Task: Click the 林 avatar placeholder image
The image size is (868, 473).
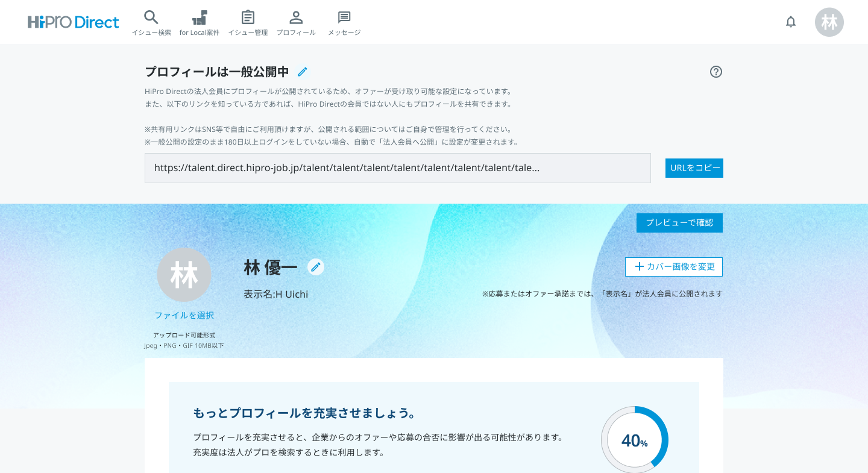Action: pyautogui.click(x=184, y=275)
